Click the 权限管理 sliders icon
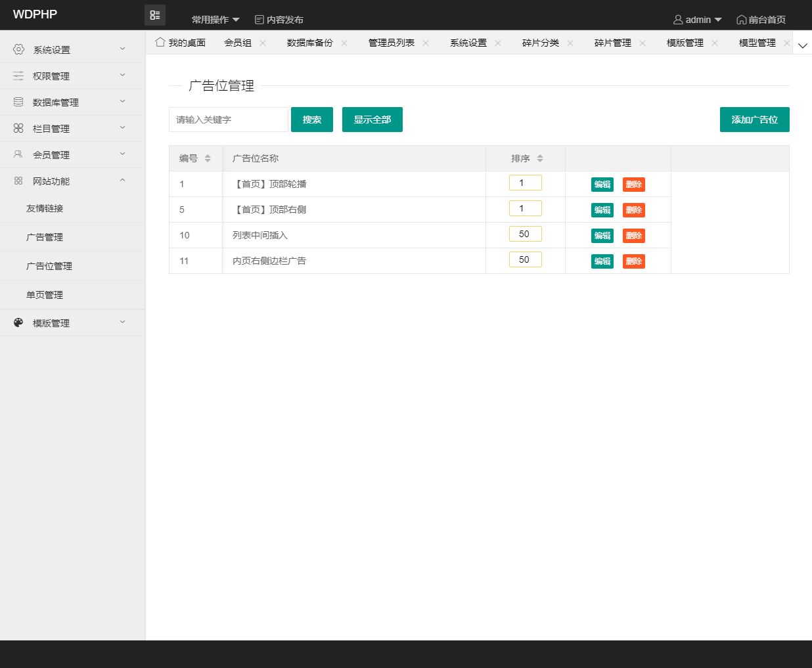Image resolution: width=812 pixels, height=668 pixels. [18, 76]
